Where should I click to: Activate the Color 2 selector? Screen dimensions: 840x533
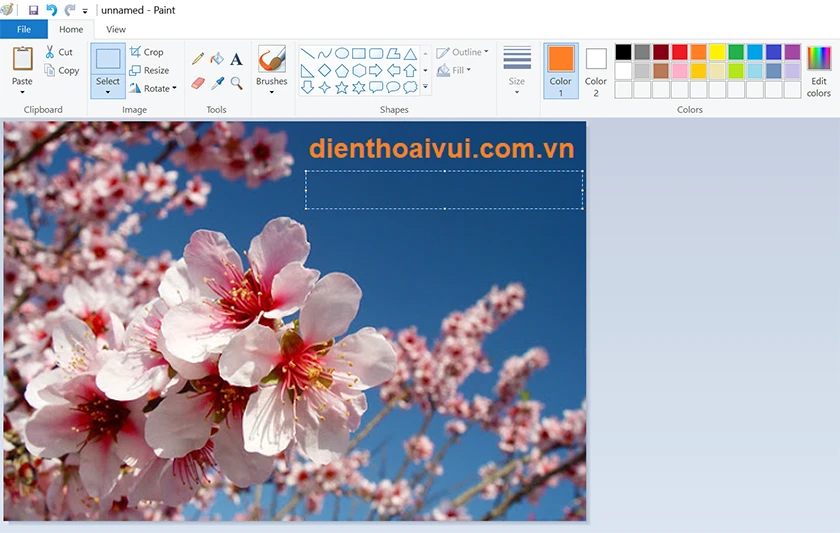tap(596, 71)
